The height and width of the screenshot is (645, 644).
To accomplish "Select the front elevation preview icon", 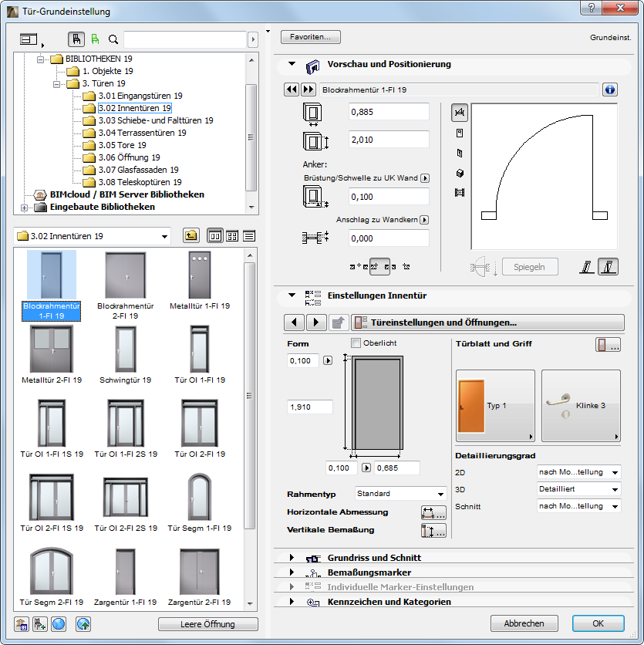I will coord(460,133).
